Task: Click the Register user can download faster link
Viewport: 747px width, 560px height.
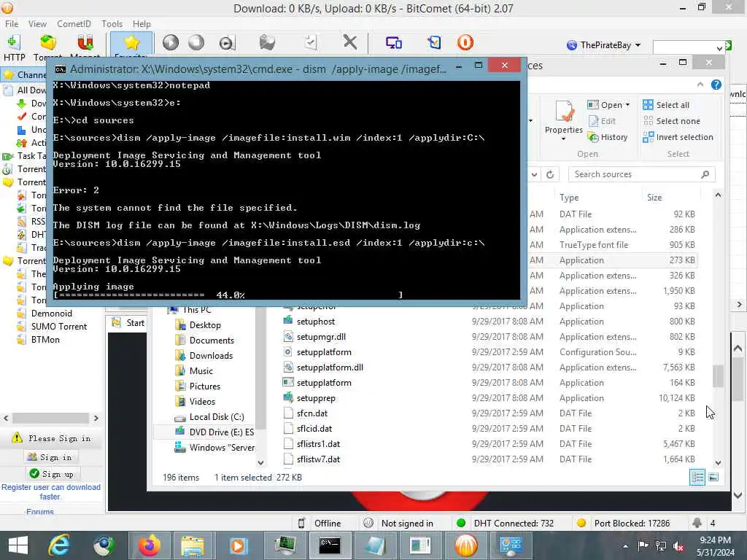Action: coord(50,492)
